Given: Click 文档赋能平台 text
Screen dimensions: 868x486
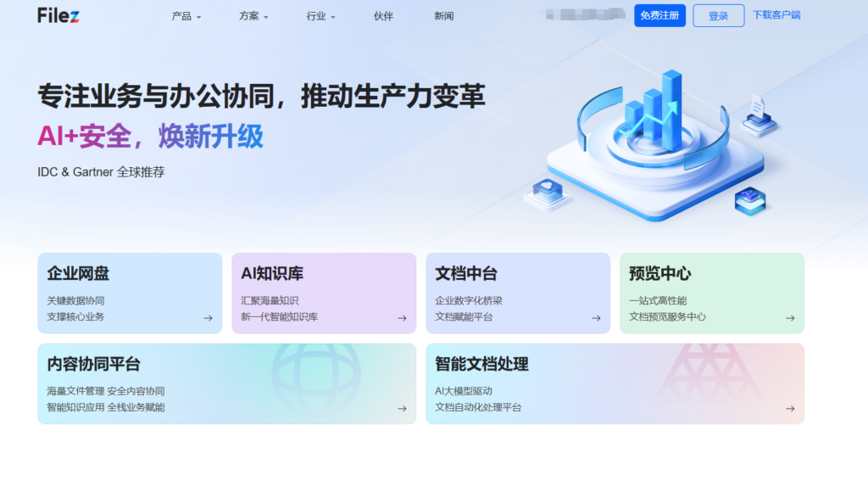Looking at the screenshot, I should (x=464, y=317).
